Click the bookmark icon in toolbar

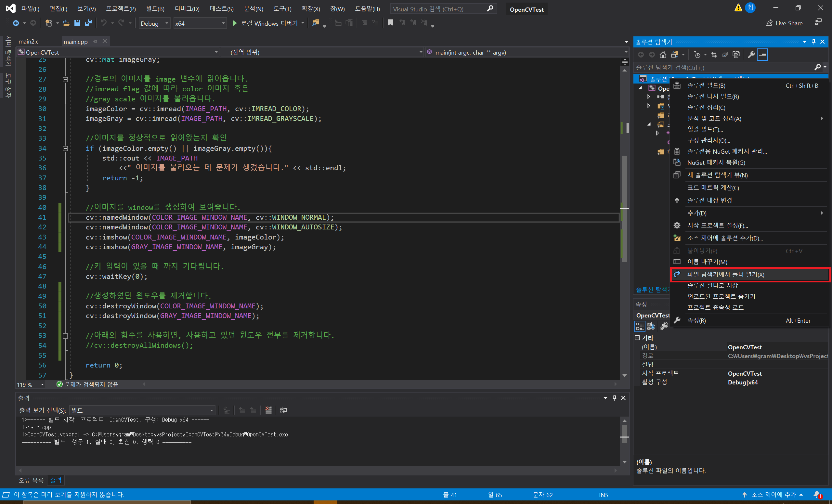pos(390,23)
